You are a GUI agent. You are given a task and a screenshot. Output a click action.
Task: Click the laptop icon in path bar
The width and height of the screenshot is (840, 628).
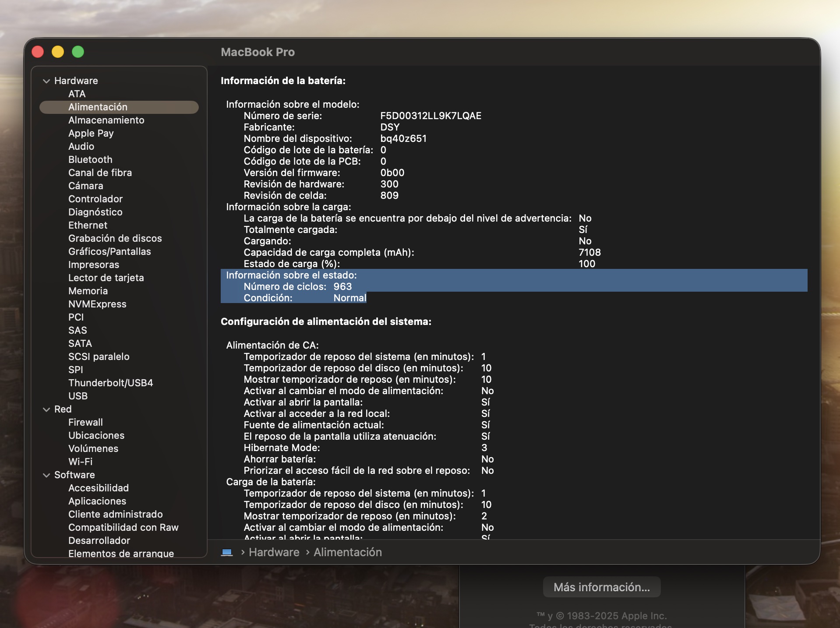[227, 552]
